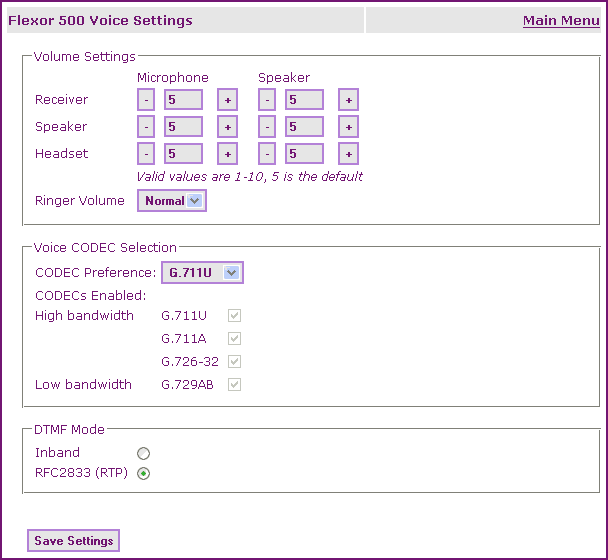Screen dimensions: 608x560
Task: Click the Save Settings button
Action: (x=73, y=540)
